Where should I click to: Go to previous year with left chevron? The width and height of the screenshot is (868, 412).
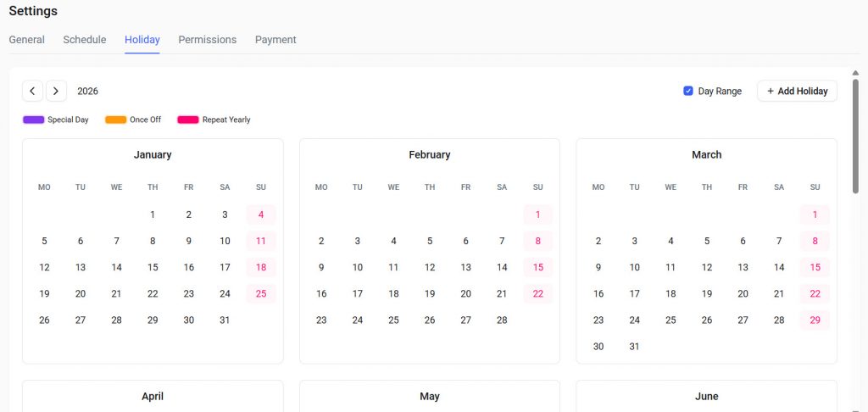(32, 91)
